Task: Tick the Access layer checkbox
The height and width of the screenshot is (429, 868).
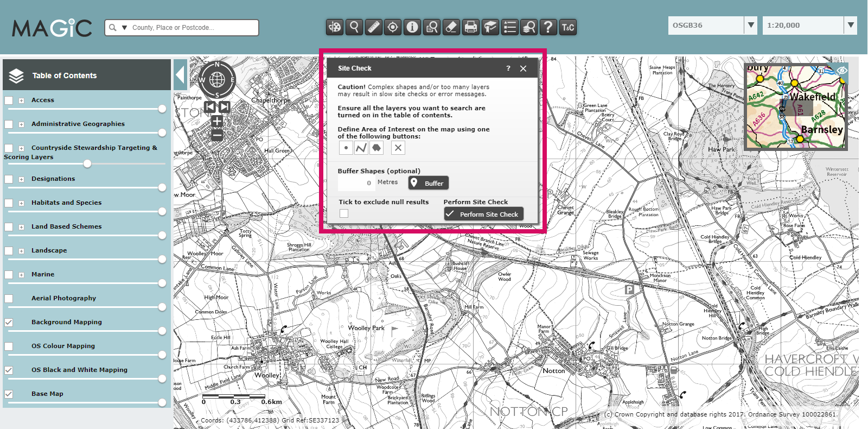Action: pos(9,100)
